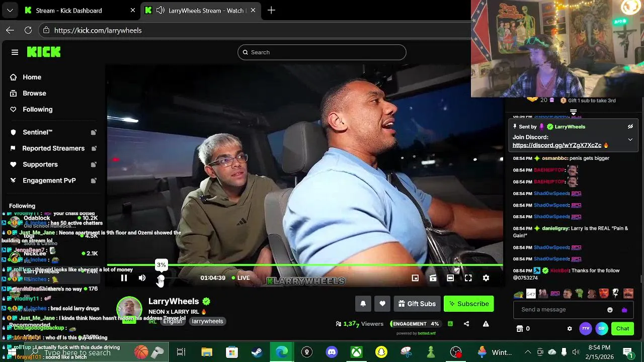The image size is (644, 362).
Task: Follow LarryWheels with the heart button
Action: pyautogui.click(x=382, y=304)
